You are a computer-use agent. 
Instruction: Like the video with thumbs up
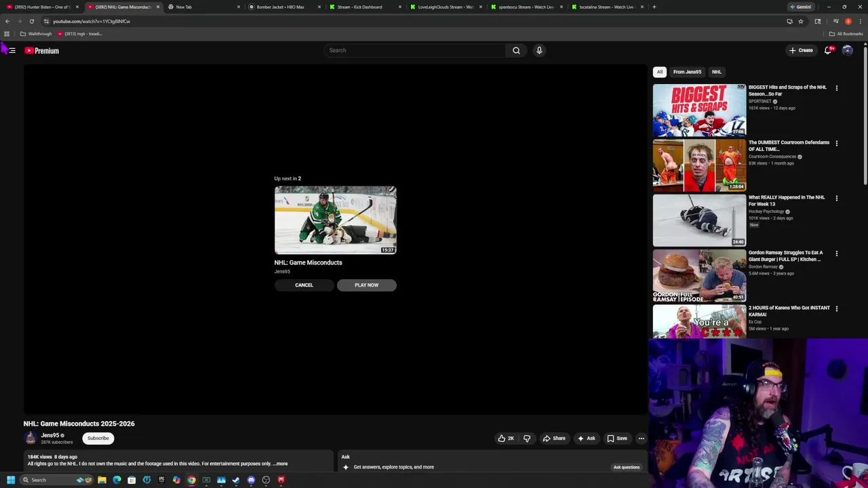(x=506, y=439)
